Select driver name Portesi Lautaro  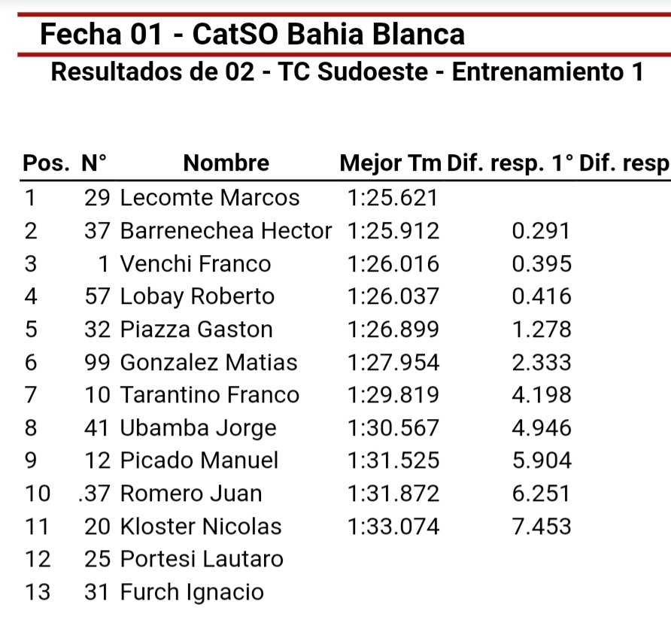202,559
